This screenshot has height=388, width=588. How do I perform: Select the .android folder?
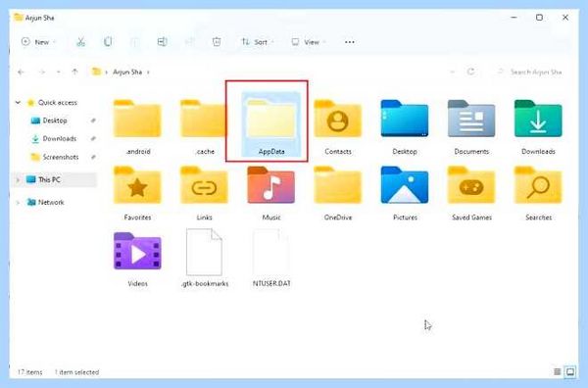click(x=137, y=126)
